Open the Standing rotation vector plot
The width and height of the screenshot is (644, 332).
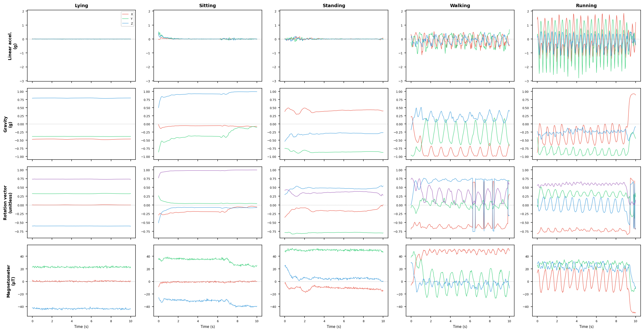(334, 202)
